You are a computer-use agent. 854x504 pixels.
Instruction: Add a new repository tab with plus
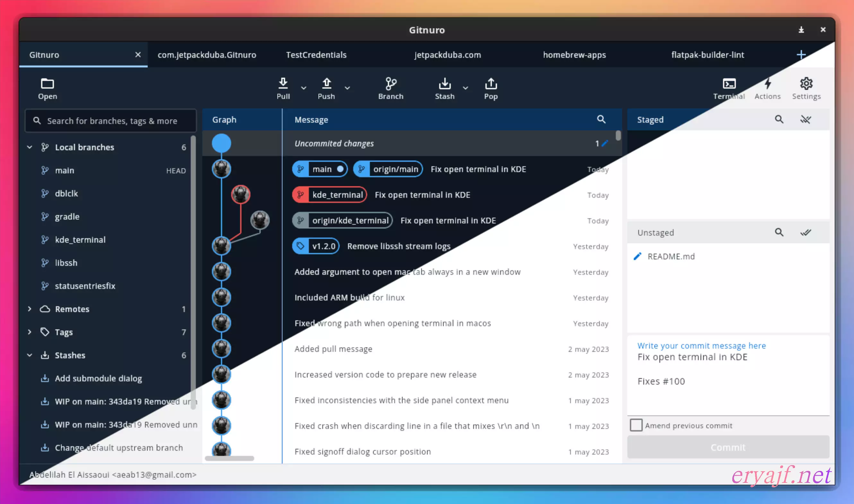pos(801,54)
